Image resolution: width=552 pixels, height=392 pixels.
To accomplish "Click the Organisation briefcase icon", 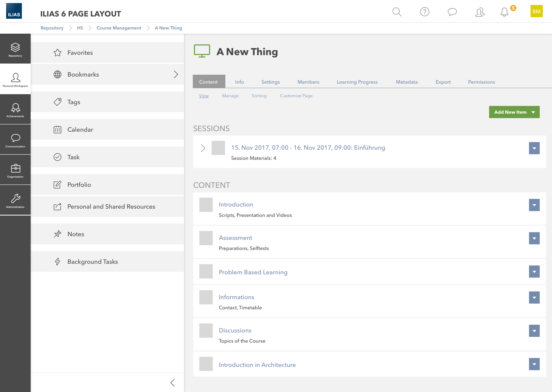I will [15, 170].
